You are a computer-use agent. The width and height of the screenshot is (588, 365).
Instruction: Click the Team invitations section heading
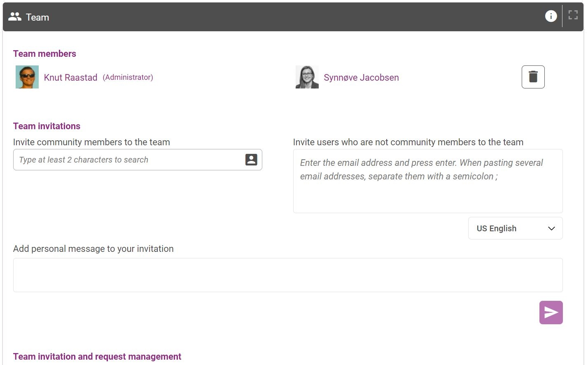(47, 126)
